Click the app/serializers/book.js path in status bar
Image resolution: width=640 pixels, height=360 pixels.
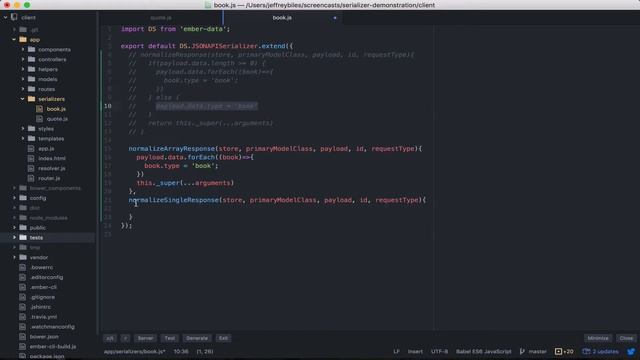point(134,351)
